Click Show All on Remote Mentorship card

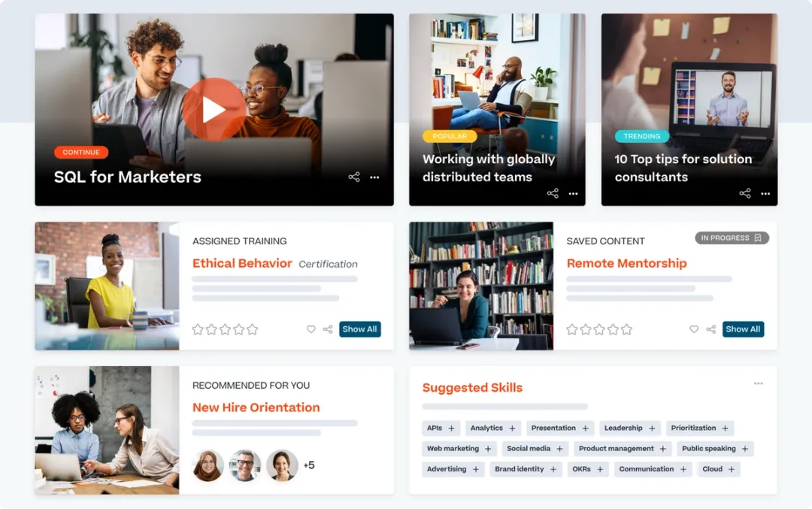[743, 329]
